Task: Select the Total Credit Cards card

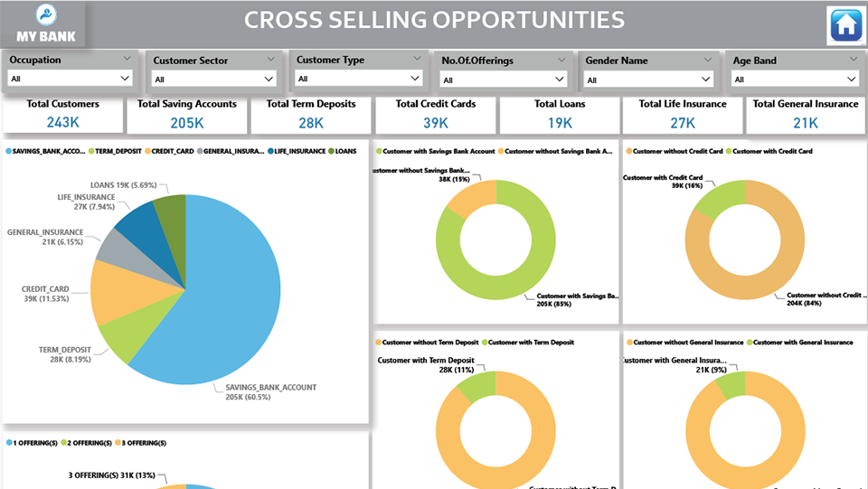Action: pos(435,115)
